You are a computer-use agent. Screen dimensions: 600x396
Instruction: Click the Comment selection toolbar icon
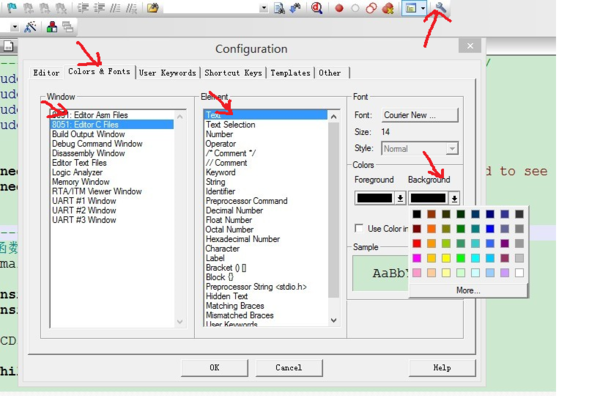[x=115, y=8]
